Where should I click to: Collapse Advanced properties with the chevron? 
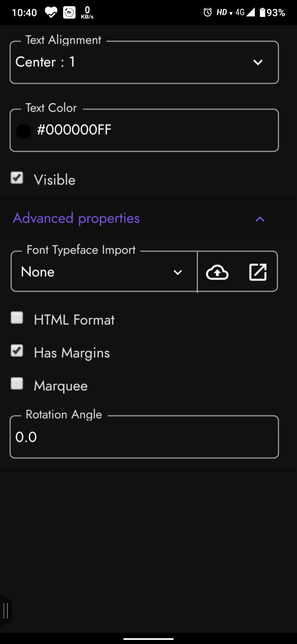coord(260,219)
